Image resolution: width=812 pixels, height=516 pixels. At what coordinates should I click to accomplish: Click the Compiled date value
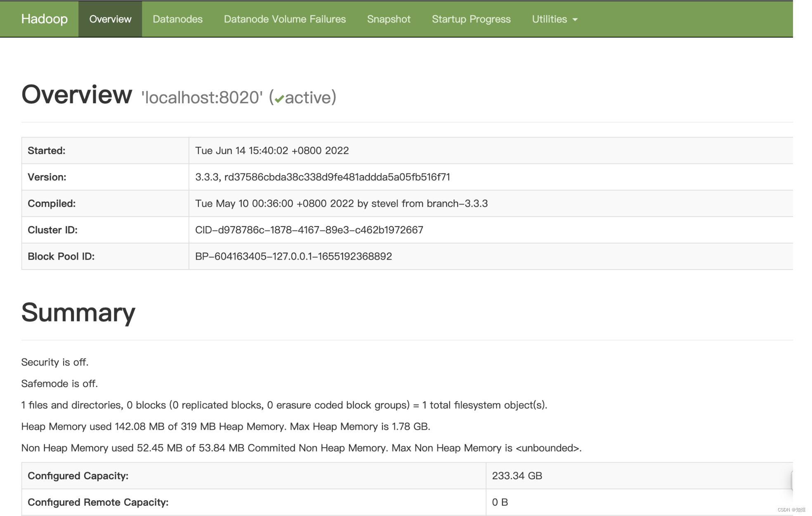(341, 204)
